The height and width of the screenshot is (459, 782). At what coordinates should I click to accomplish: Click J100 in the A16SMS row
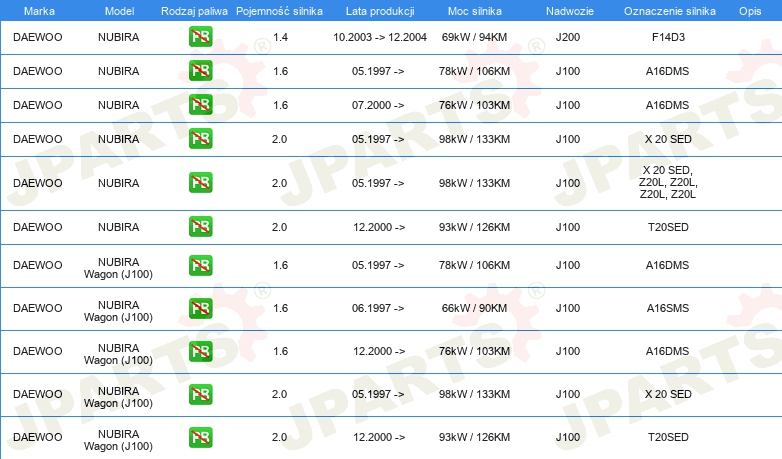[x=568, y=308]
